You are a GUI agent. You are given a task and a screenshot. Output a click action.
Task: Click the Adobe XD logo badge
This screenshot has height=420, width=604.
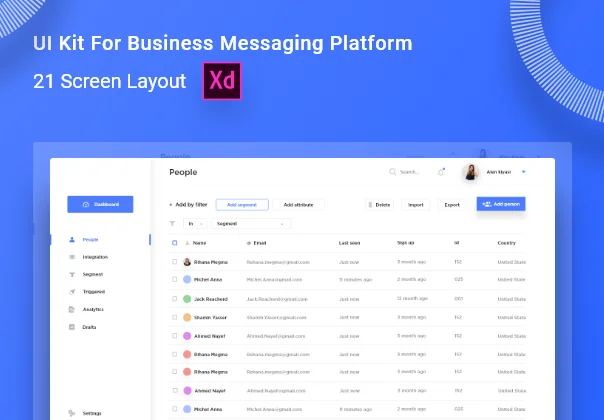(222, 81)
